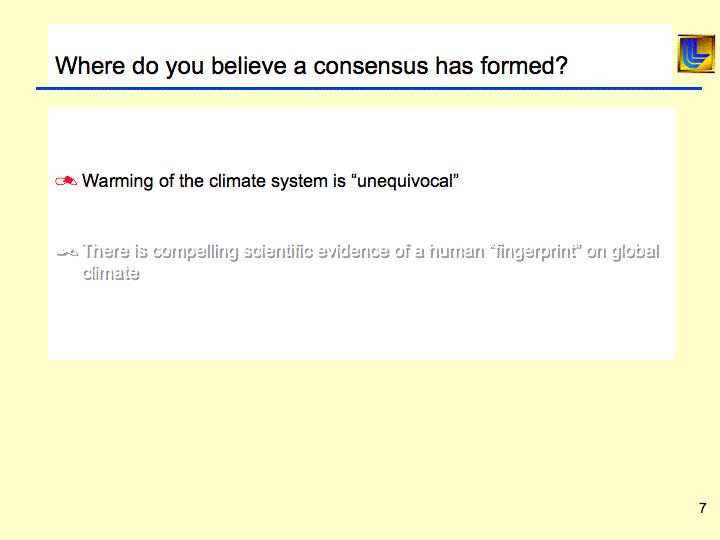Click the faded word 'human' in the second bullet

click(x=455, y=252)
